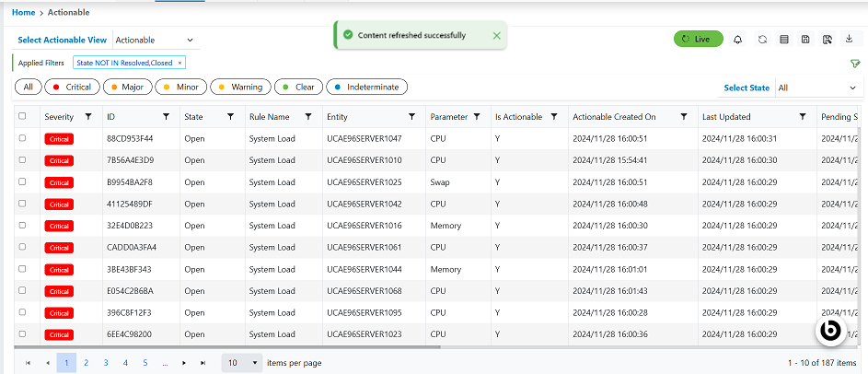Viewport: 868px width, 374px height.
Task: Go to page 3 of results
Action: pyautogui.click(x=106, y=363)
